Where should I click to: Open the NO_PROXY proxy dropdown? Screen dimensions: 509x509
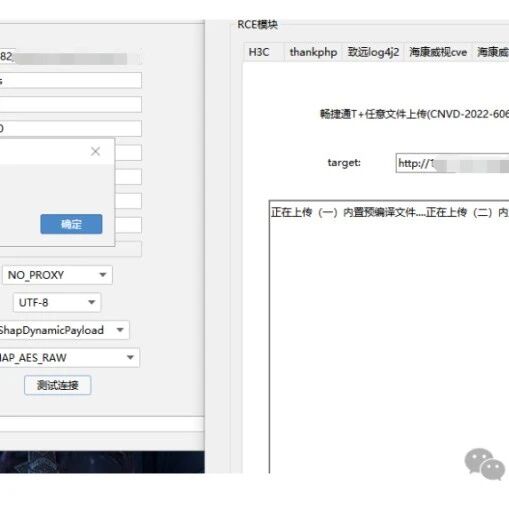tap(57, 275)
